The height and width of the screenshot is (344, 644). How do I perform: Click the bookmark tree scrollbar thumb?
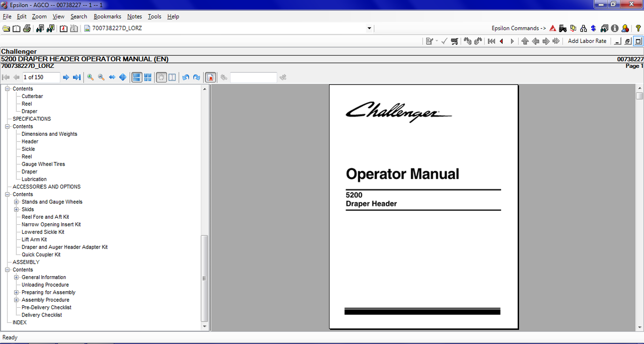(204, 278)
